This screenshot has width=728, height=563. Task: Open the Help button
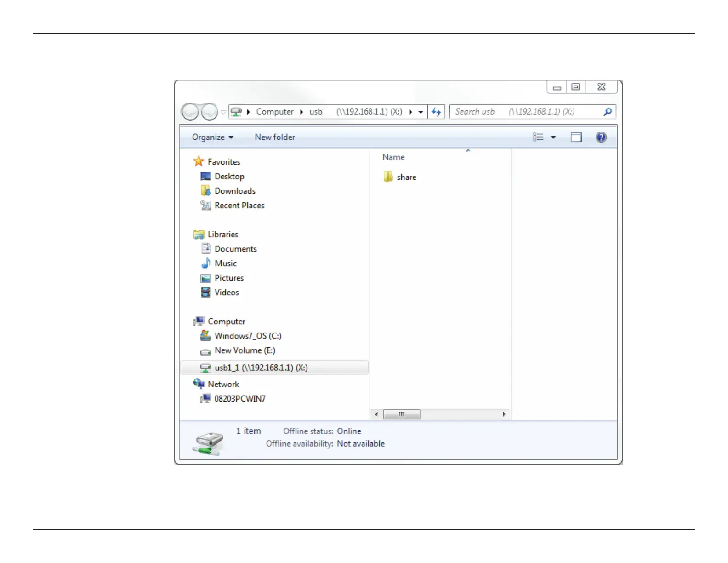(x=601, y=137)
